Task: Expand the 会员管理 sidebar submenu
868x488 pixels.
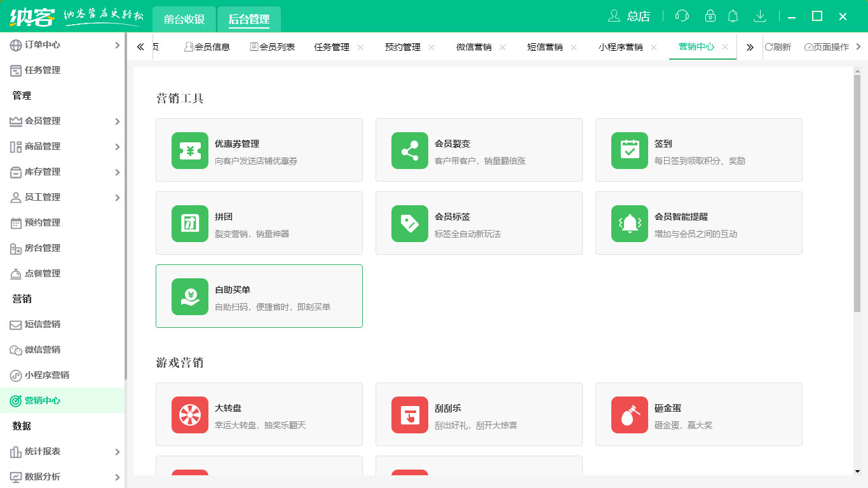Action: click(x=117, y=121)
